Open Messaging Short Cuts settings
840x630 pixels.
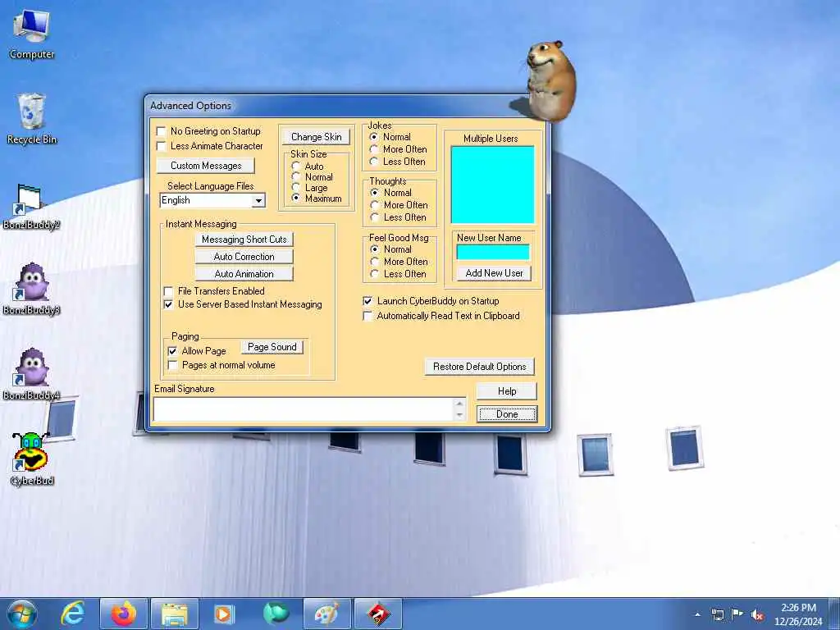tap(244, 240)
